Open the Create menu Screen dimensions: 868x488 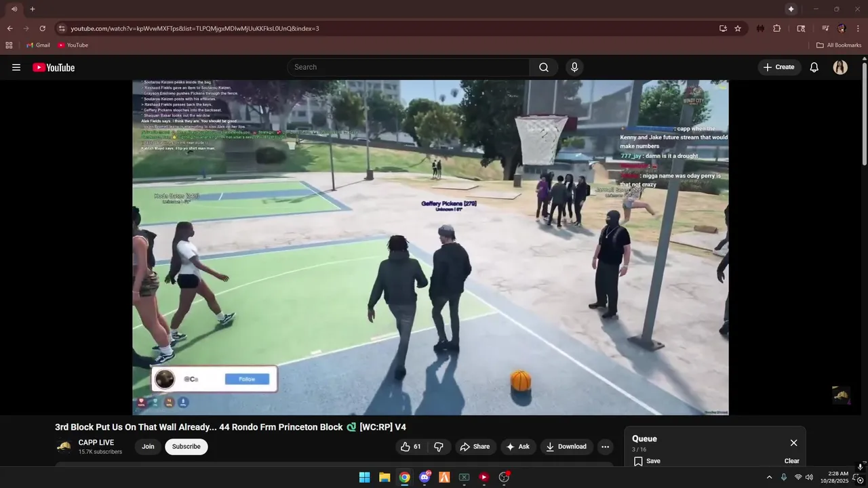pos(778,67)
